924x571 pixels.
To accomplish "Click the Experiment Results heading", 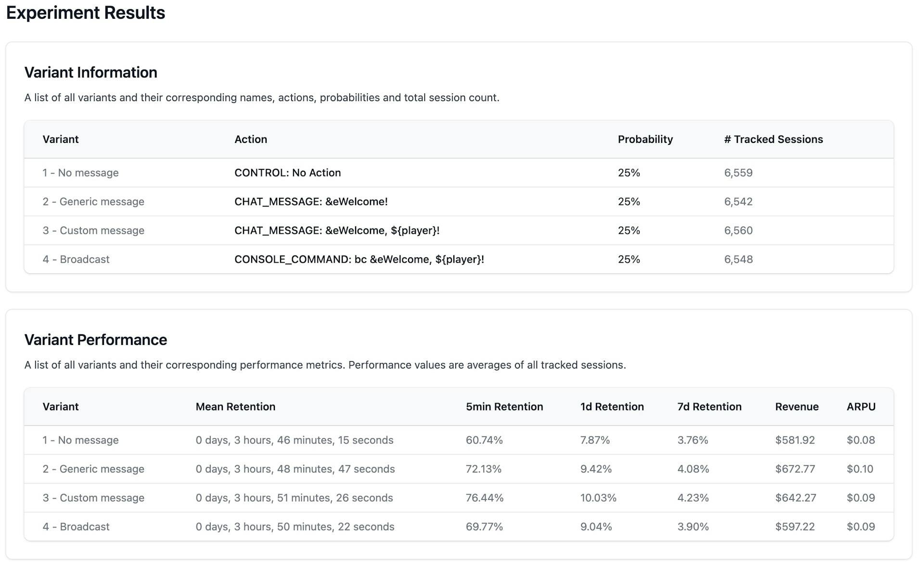I will [x=86, y=13].
